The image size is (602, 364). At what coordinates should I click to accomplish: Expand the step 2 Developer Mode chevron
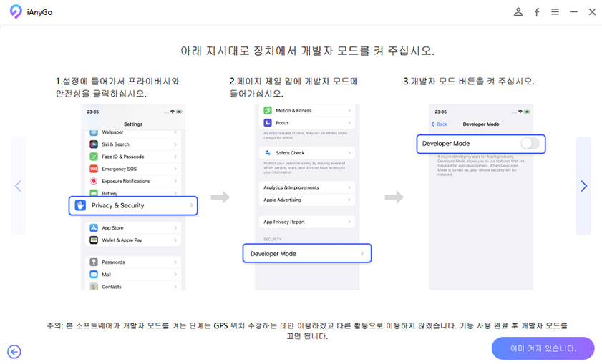click(x=362, y=254)
